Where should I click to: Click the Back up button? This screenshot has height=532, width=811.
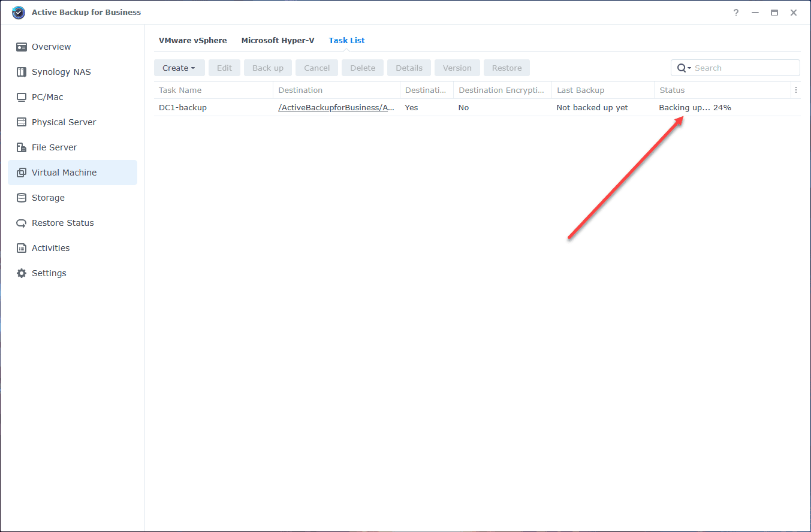click(268, 68)
